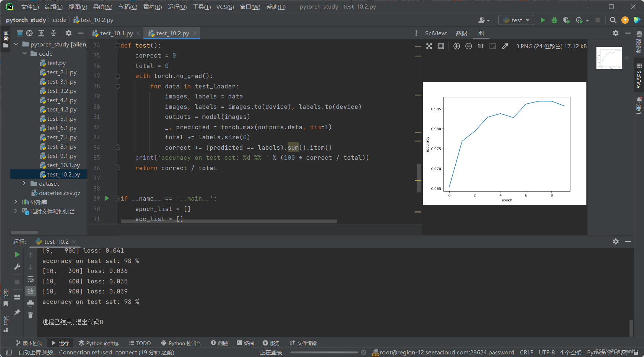Open project panel settings gear
The height and width of the screenshot is (357, 644).
point(69,33)
